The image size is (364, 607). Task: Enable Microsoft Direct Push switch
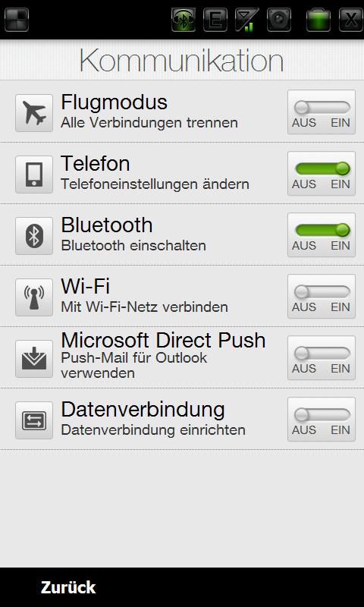pos(322,358)
